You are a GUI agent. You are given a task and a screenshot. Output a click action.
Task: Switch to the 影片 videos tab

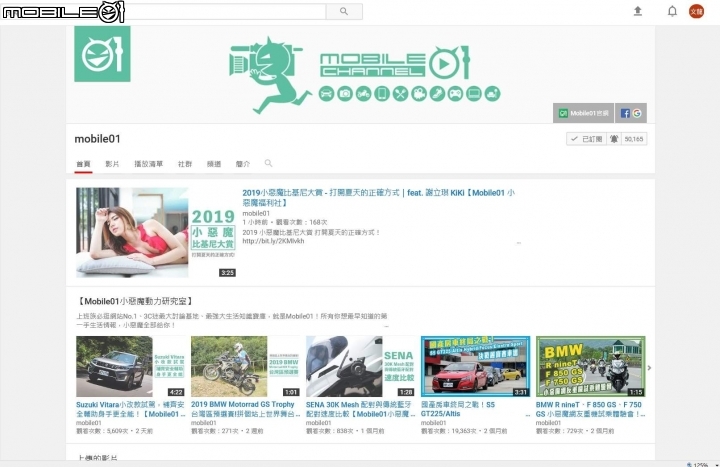[112, 164]
